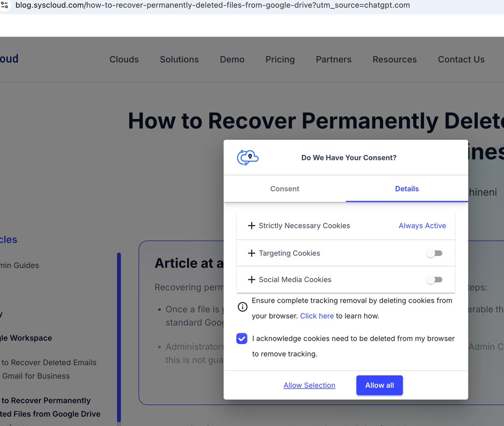Click the SysCloud cloud logo in consent dialog
Image resolution: width=504 pixels, height=426 pixels.
[x=248, y=158]
